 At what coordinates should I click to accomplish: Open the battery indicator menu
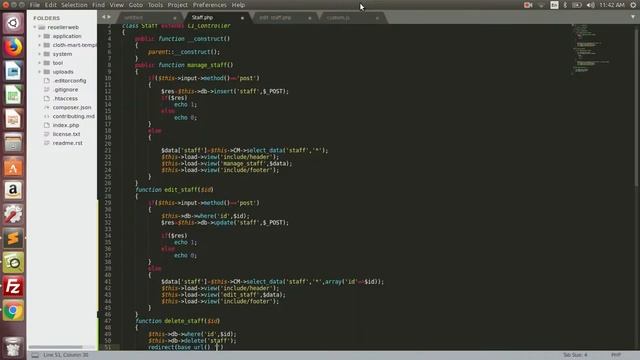pyautogui.click(x=577, y=5)
